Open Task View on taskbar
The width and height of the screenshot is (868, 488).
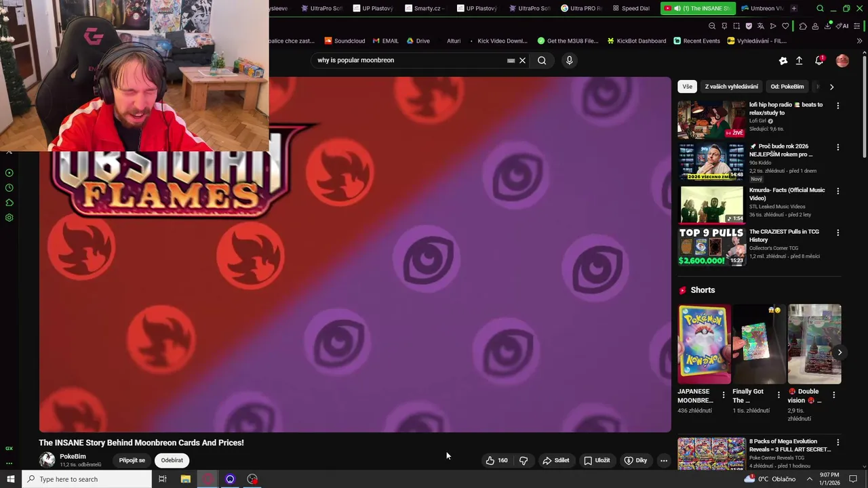(x=163, y=479)
